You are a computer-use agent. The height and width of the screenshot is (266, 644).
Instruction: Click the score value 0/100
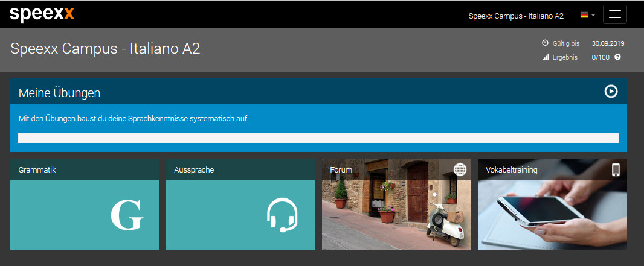[x=601, y=57]
